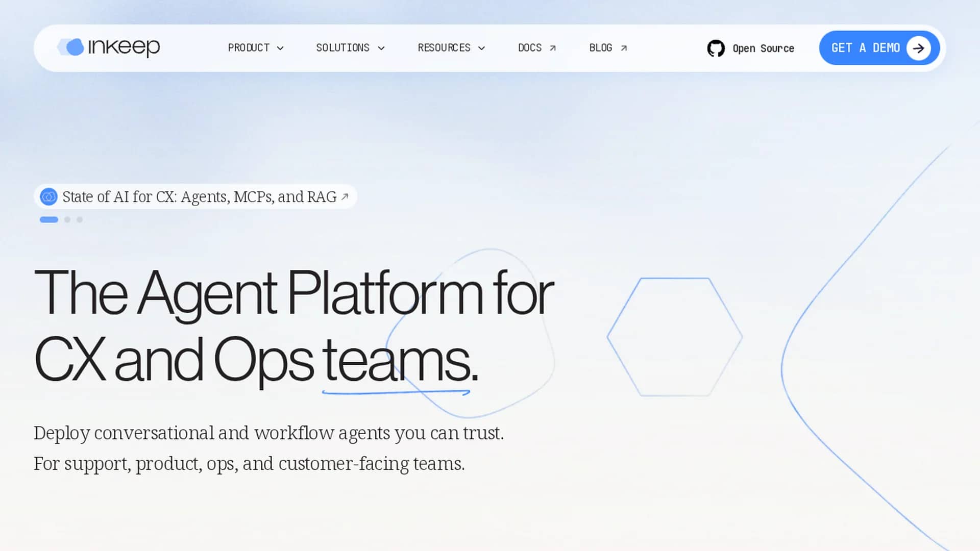Click the external arrow beside Blog

(x=624, y=48)
